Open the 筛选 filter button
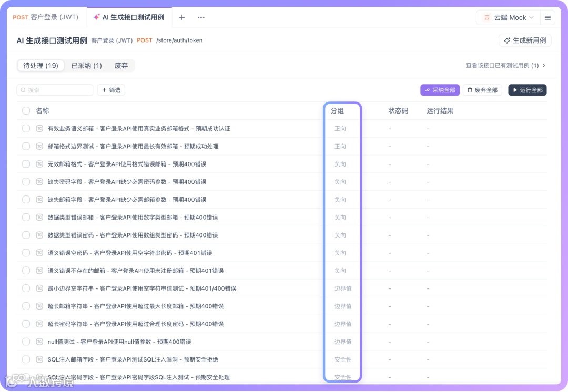The height and width of the screenshot is (392, 568). [111, 90]
